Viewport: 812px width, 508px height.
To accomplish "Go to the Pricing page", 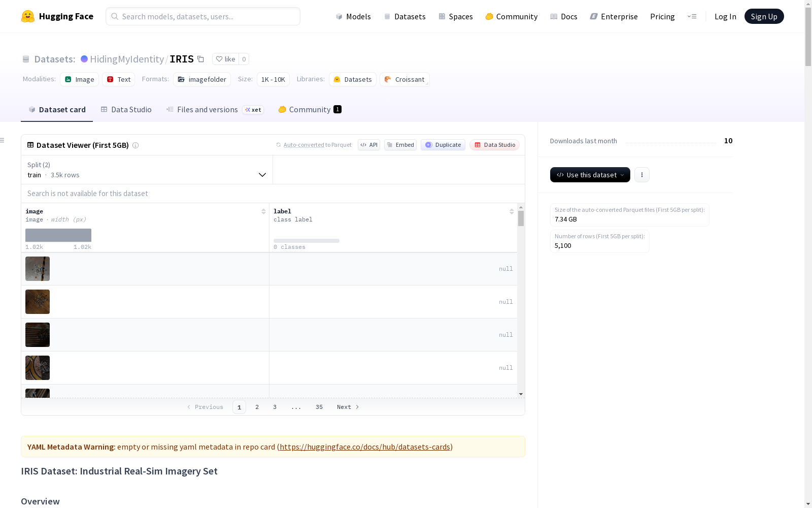I will pyautogui.click(x=662, y=16).
